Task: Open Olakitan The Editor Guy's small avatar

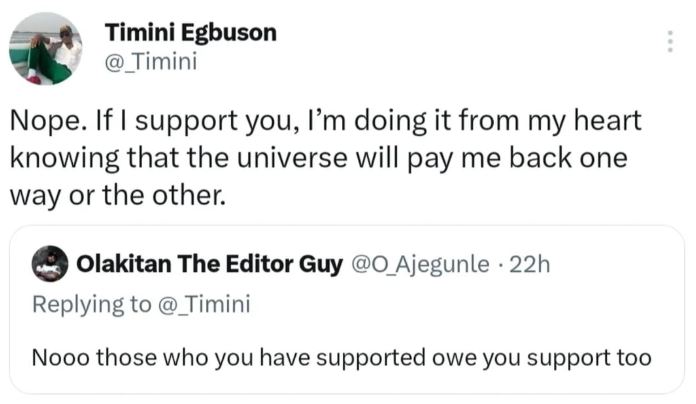Action: coord(49,264)
